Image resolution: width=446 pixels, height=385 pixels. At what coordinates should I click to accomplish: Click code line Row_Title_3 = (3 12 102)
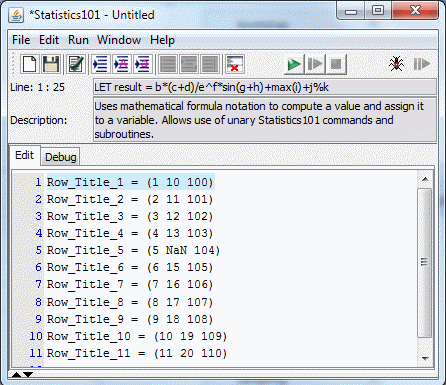[x=130, y=216]
